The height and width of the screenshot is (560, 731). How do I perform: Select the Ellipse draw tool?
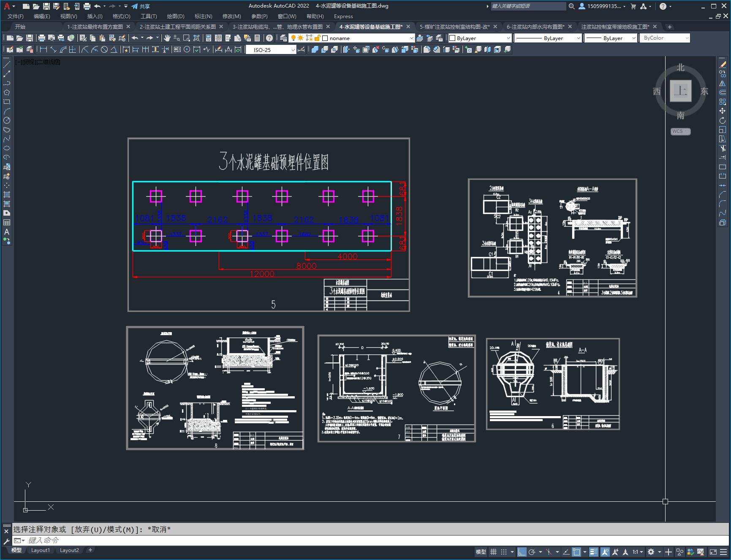pos(7,148)
